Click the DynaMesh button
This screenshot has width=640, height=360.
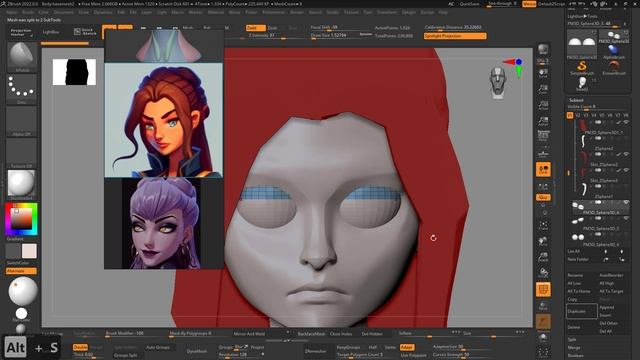point(197,351)
